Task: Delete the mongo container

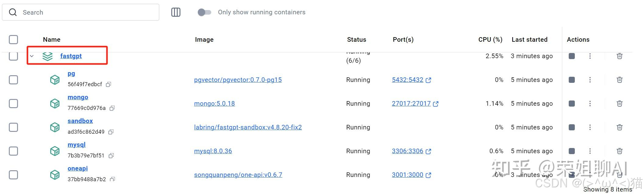Action: coord(620,104)
